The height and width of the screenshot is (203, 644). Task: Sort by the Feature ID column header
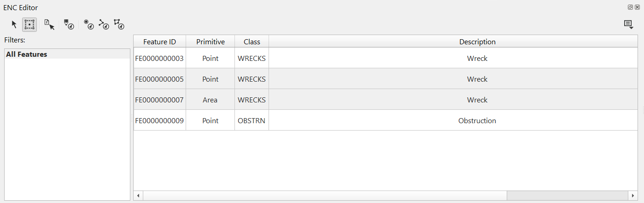(159, 42)
